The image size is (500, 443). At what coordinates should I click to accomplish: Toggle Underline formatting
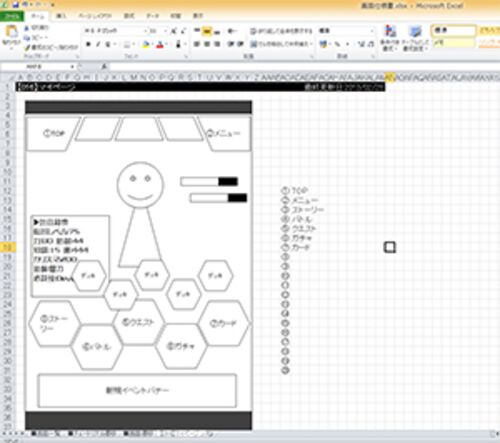click(108, 44)
